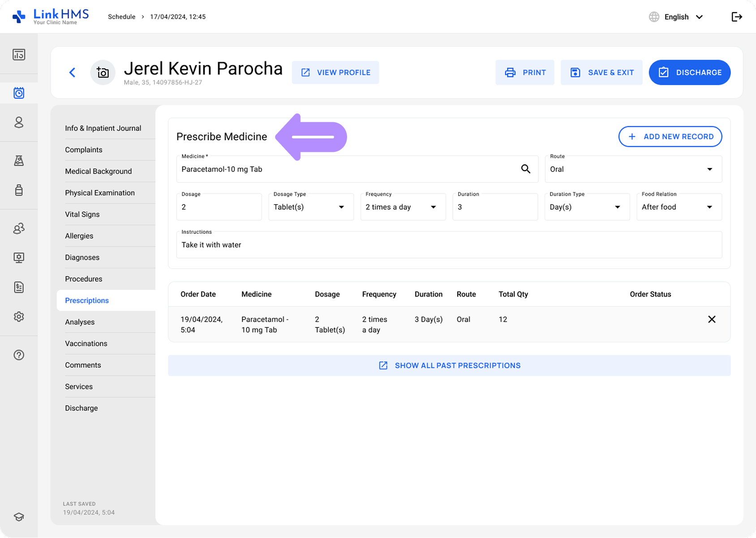Open the Schedule calendar-clock sidebar icon
This screenshot has height=538, width=756.
pos(19,93)
